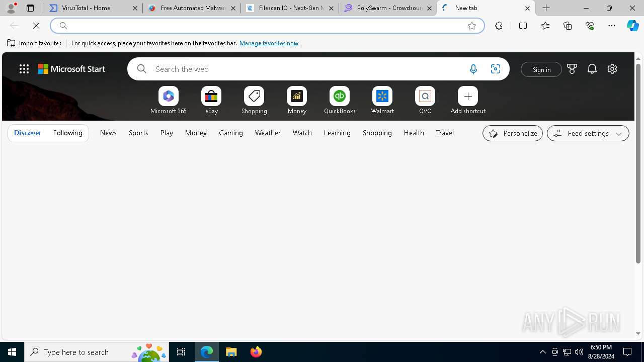Click the Sign in button
The width and height of the screenshot is (644, 362).
[x=541, y=69]
